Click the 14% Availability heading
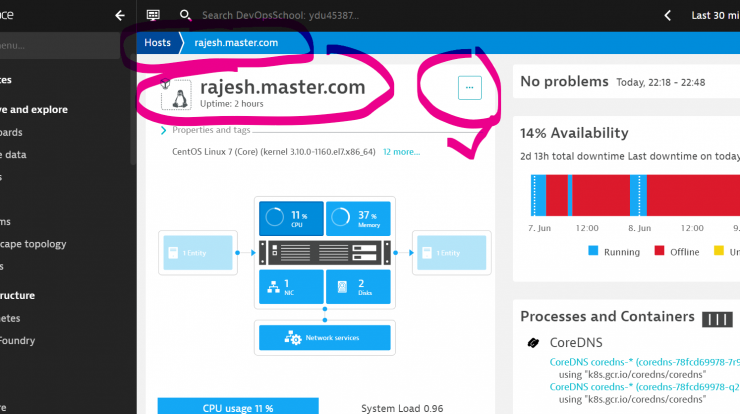This screenshot has width=740, height=414. (574, 133)
